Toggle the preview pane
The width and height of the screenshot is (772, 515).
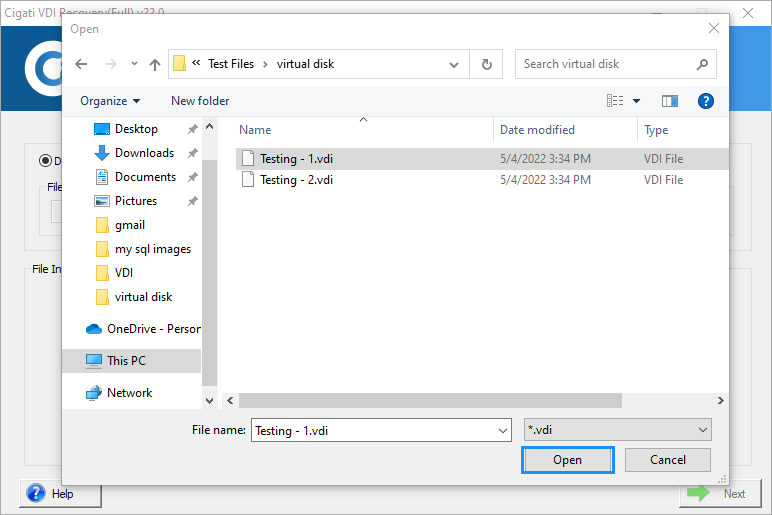670,101
